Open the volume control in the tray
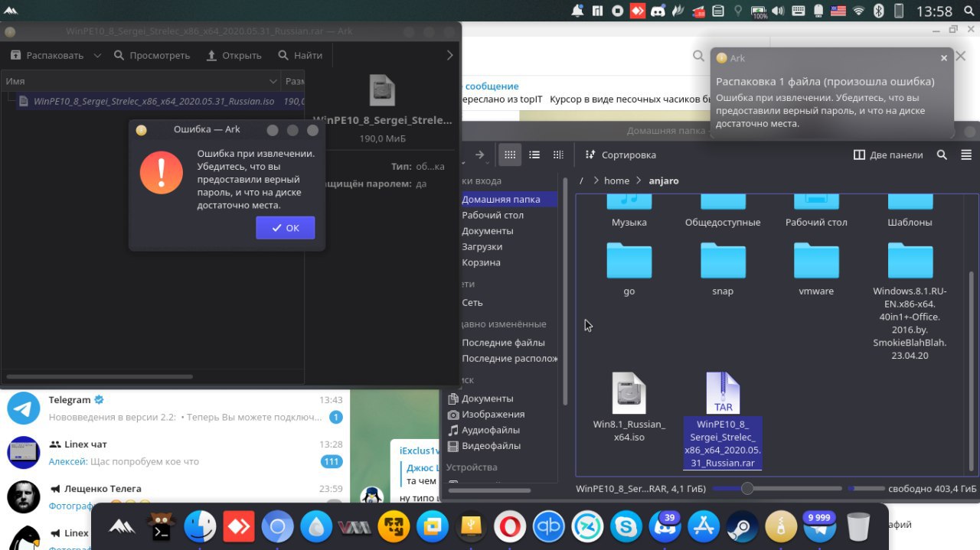Image resolution: width=980 pixels, height=550 pixels. click(779, 11)
